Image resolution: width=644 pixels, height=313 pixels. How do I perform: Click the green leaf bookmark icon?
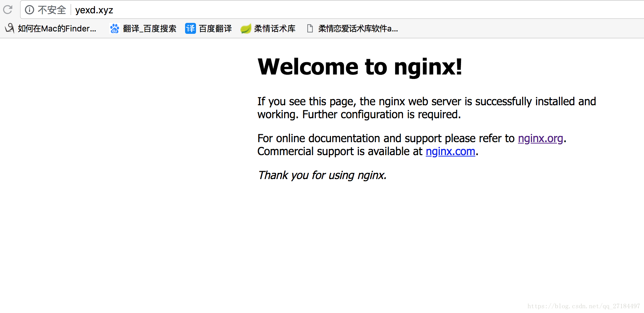click(246, 29)
